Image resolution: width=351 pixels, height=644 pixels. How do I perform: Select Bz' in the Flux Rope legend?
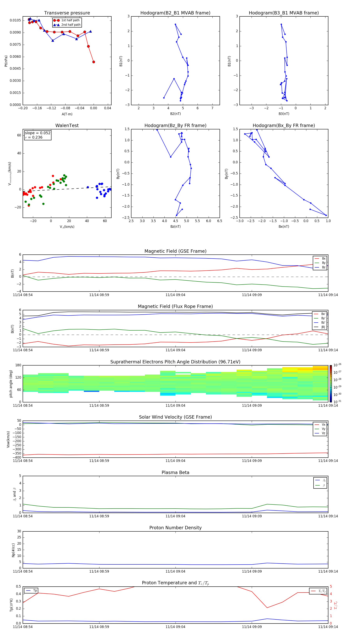pyautogui.click(x=320, y=323)
